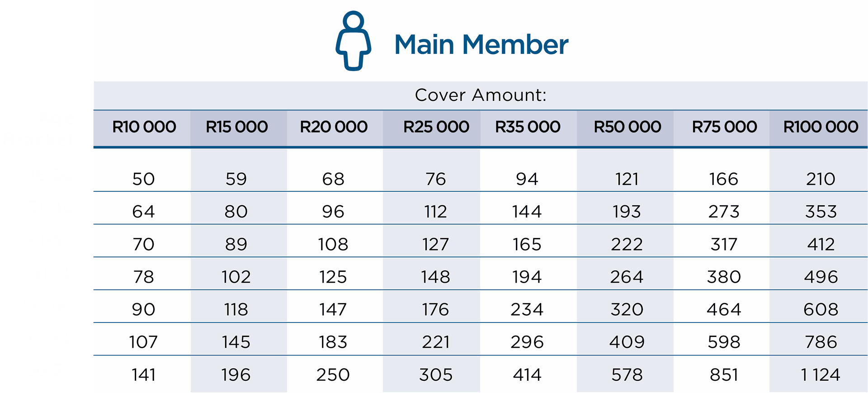
Task: Click the Main Member person icon
Action: (353, 41)
